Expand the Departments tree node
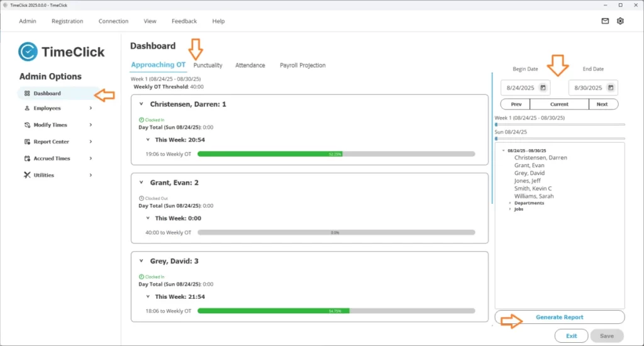 click(x=510, y=203)
